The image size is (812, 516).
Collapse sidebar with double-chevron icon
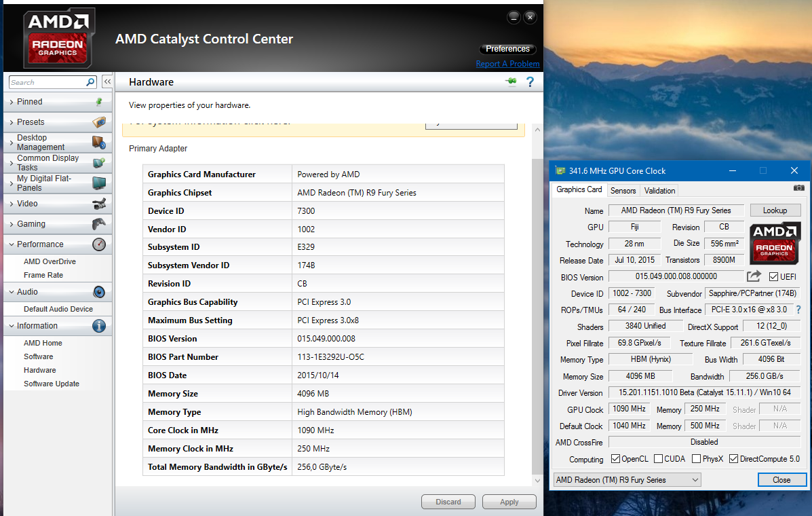tap(107, 81)
